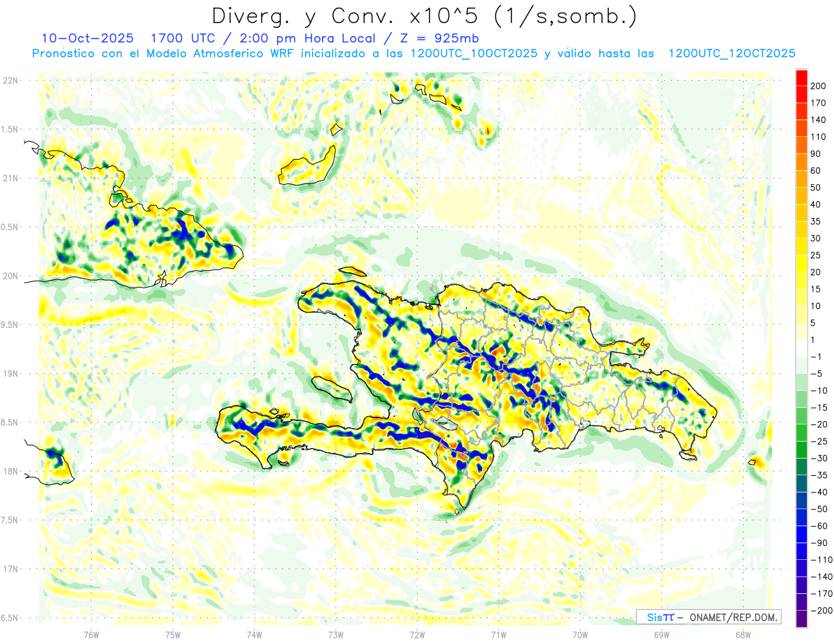834x644 pixels.
Task: Click the '20N' latitude label
Action: pos(10,276)
